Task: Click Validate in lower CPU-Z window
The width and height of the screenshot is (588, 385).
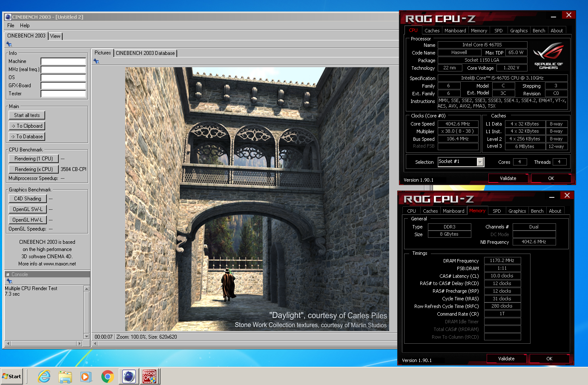Action: (x=506, y=359)
